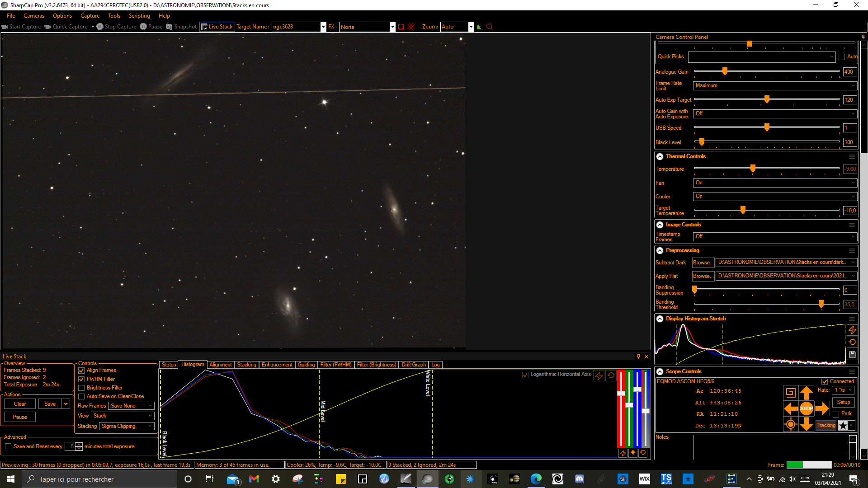
Task: Enable the Brightness Filter checkbox
Action: pos(82,388)
